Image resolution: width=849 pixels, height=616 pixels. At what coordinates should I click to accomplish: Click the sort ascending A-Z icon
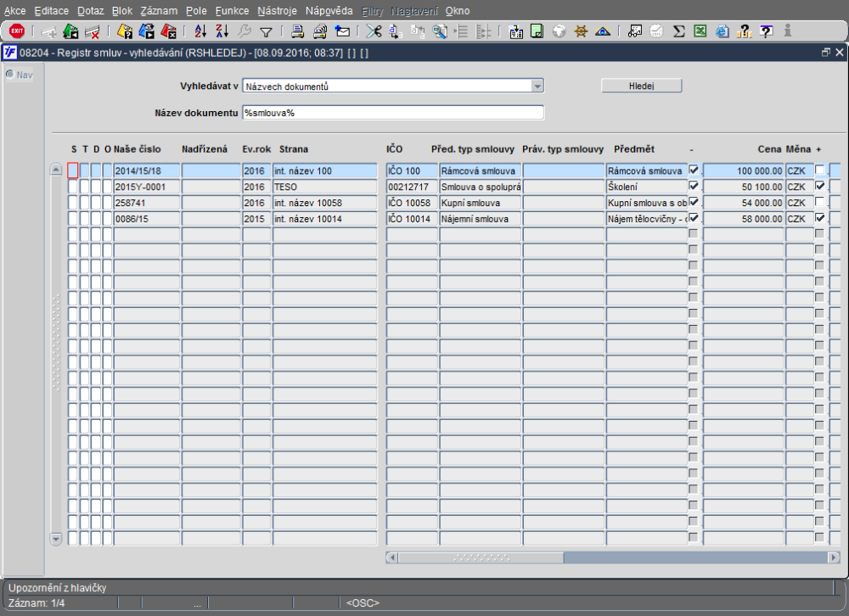click(x=200, y=31)
